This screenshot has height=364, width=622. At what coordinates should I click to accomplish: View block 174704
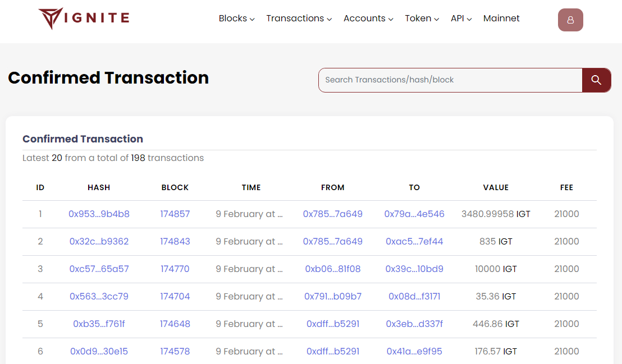pyautogui.click(x=175, y=296)
